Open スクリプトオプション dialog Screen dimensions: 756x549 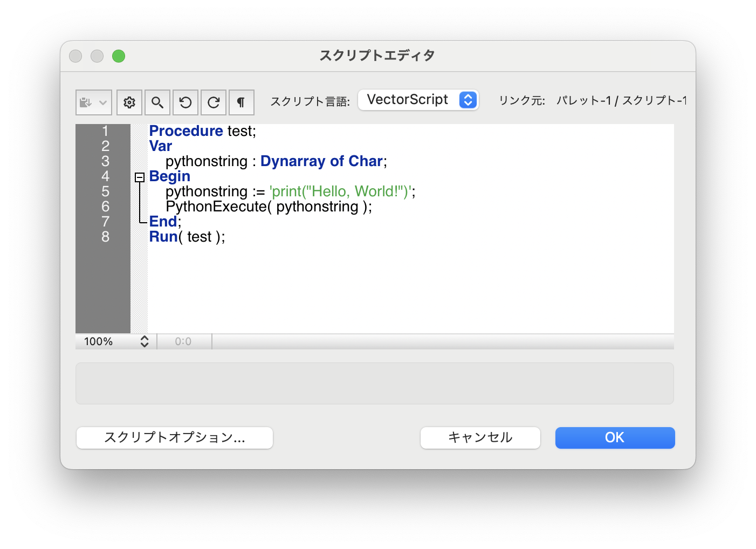click(x=174, y=438)
